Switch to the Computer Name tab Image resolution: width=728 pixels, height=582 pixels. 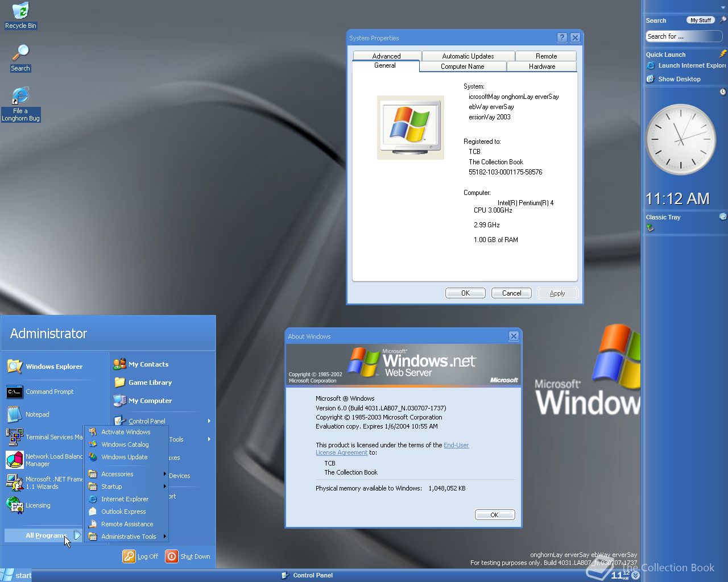pyautogui.click(x=462, y=66)
